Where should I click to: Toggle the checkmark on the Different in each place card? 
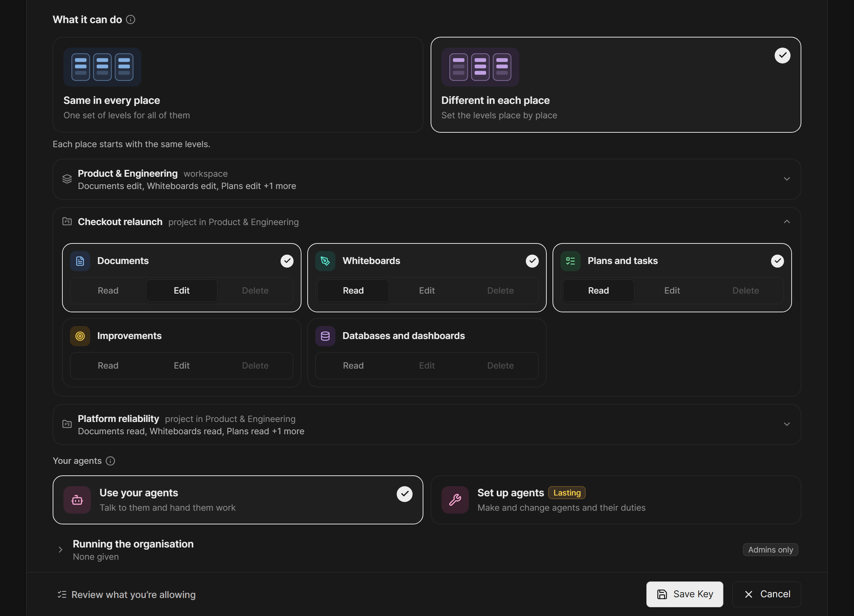click(783, 55)
